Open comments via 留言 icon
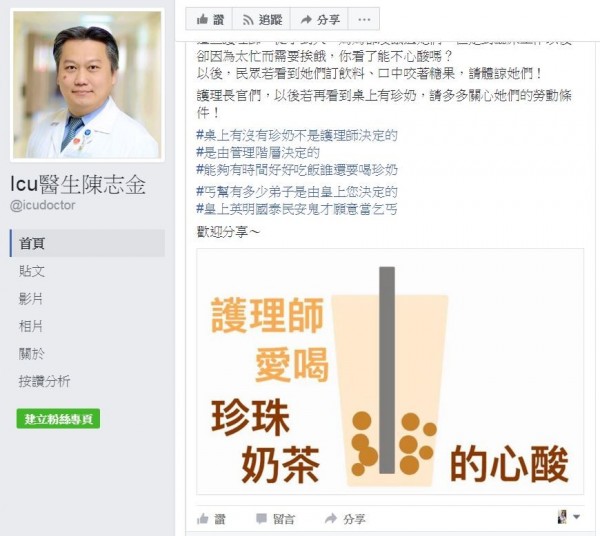Screen dimensions: 600x536 pyautogui.click(x=275, y=519)
